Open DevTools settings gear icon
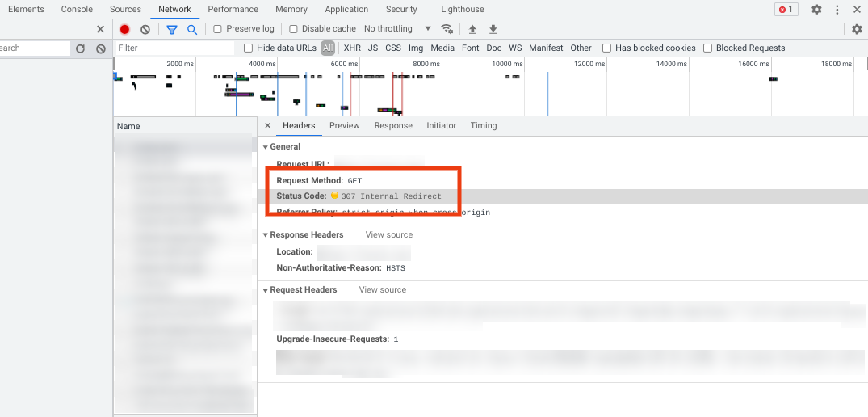 [x=816, y=10]
